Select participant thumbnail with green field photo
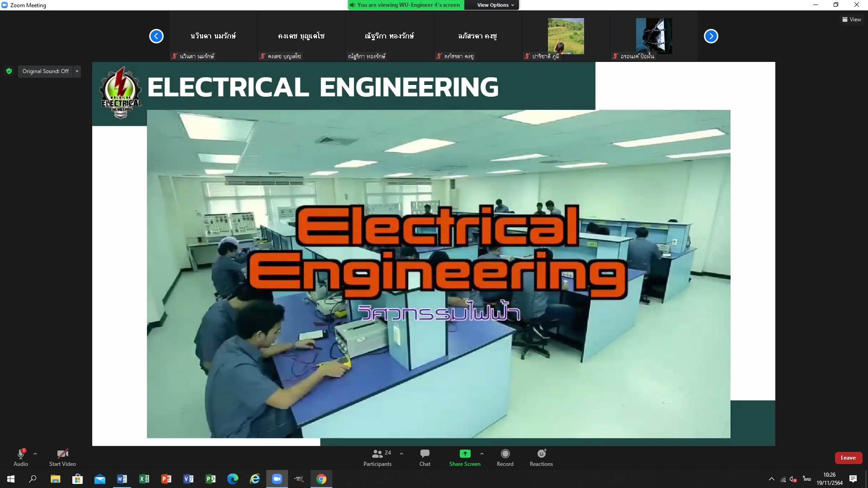The height and width of the screenshot is (488, 868). click(566, 36)
